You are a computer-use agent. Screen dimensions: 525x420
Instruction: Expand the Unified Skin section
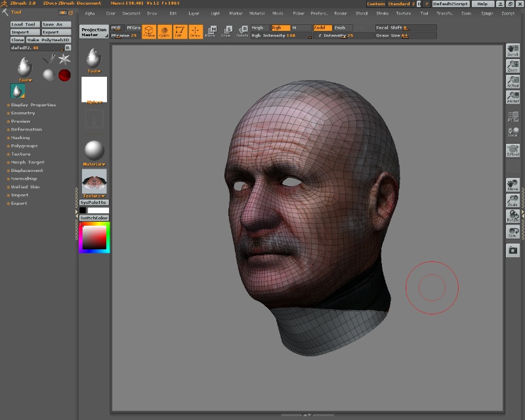point(25,187)
